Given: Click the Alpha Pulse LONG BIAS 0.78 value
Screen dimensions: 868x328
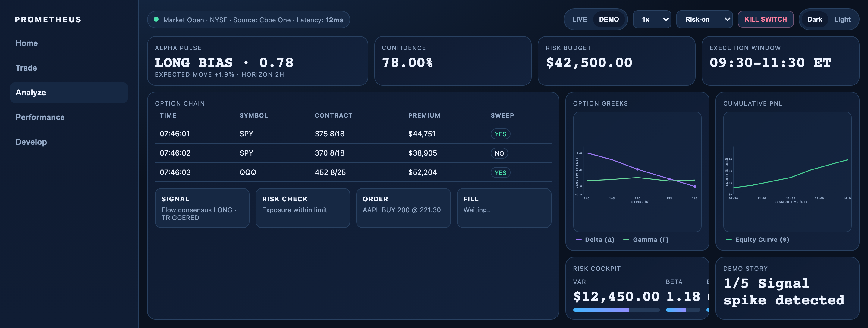Looking at the screenshot, I should coord(224,63).
